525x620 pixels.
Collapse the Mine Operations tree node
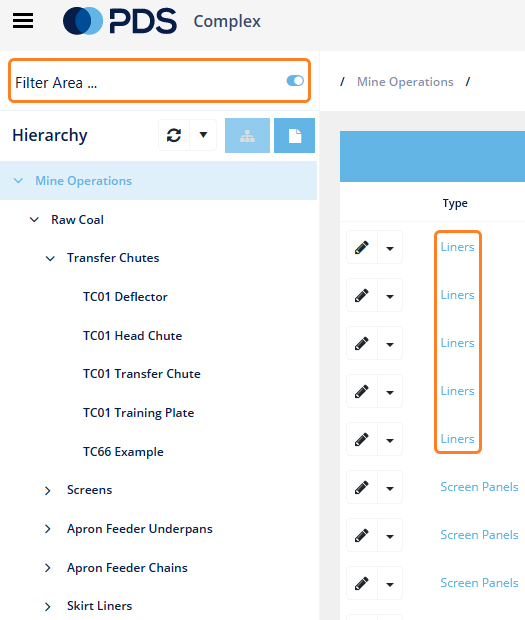(18, 181)
